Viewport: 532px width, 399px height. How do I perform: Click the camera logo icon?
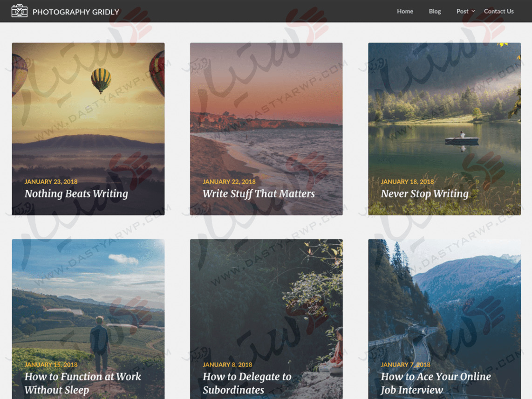pos(20,11)
